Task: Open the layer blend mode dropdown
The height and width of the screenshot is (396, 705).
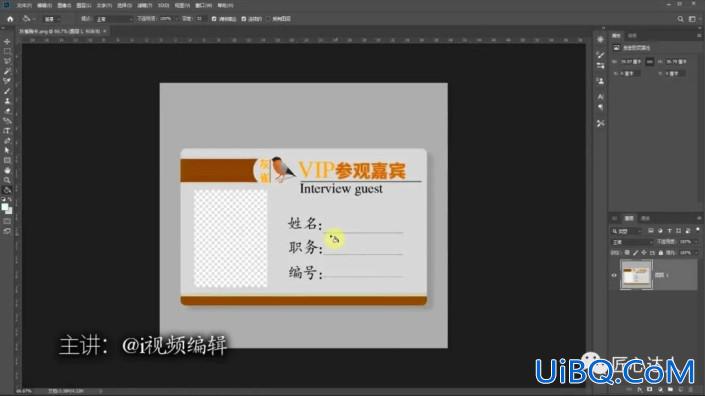Action: pos(632,242)
